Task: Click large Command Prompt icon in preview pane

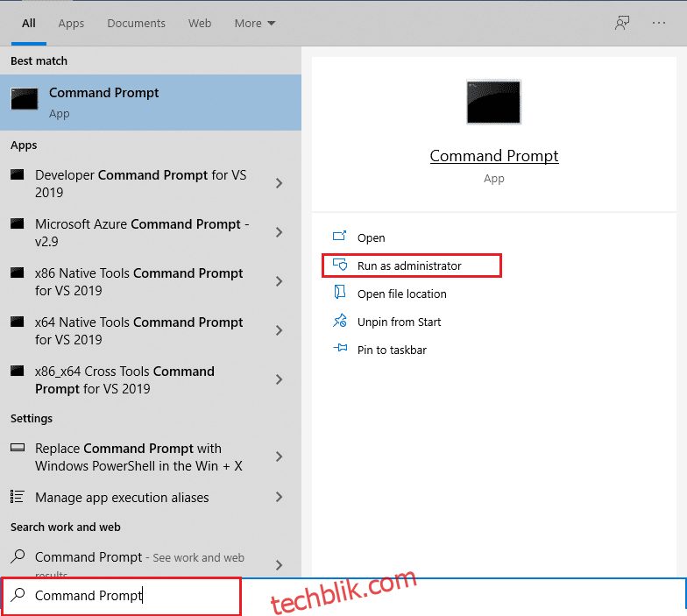Action: [493, 102]
